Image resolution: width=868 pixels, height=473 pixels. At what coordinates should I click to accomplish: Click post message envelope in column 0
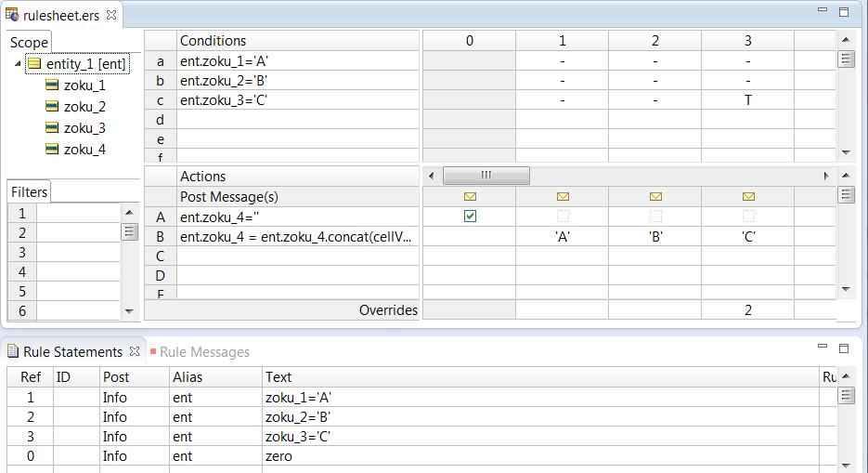click(x=470, y=197)
